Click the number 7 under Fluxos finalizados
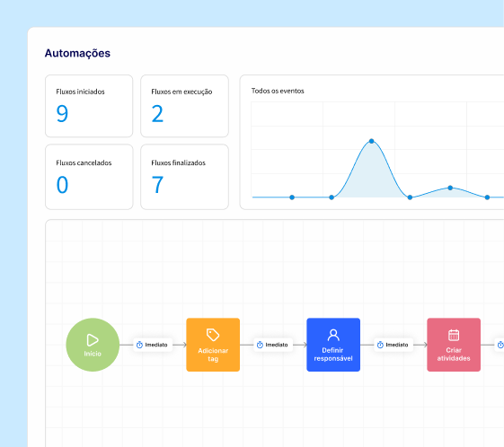Image resolution: width=504 pixels, height=447 pixels. (x=157, y=185)
